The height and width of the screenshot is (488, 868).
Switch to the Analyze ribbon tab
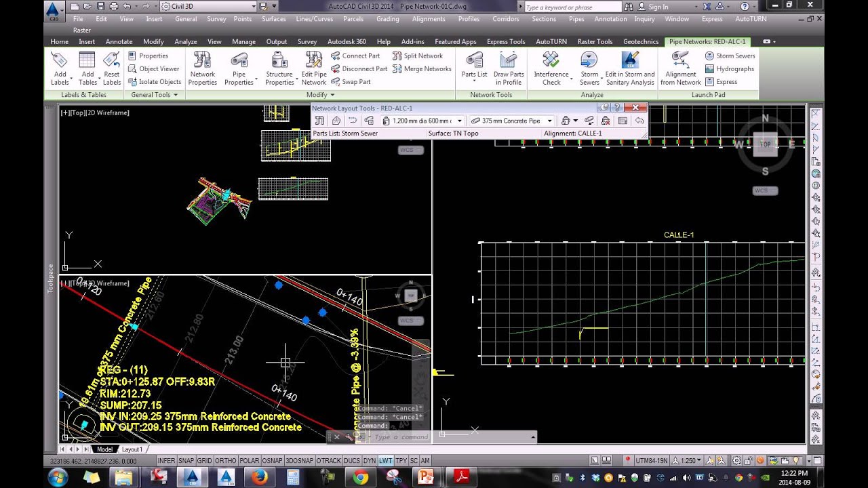coord(185,41)
